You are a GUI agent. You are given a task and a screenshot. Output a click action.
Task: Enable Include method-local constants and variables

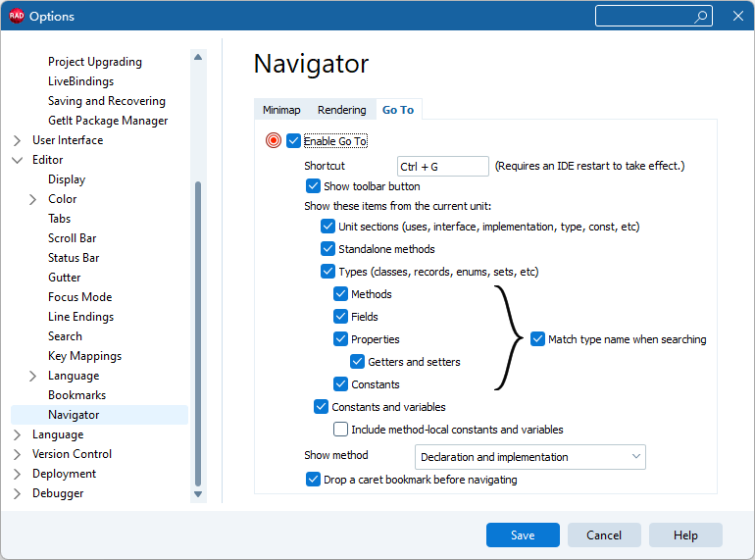pos(340,429)
